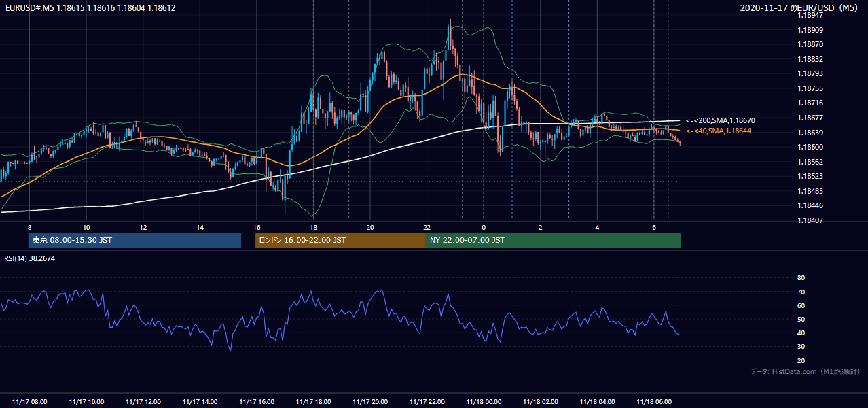Click RSI scale level 40
This screenshot has width=868, height=408.
[801, 333]
